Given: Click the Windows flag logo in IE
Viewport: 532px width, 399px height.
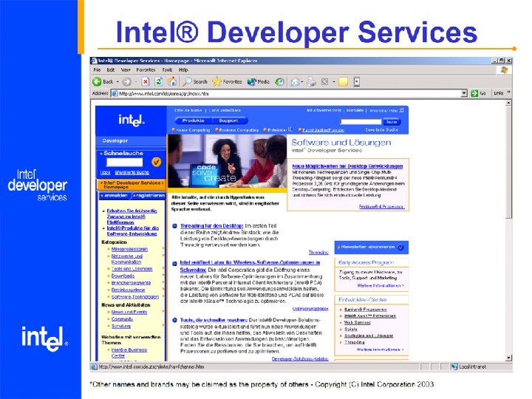Looking at the screenshot, I should pyautogui.click(x=504, y=70).
